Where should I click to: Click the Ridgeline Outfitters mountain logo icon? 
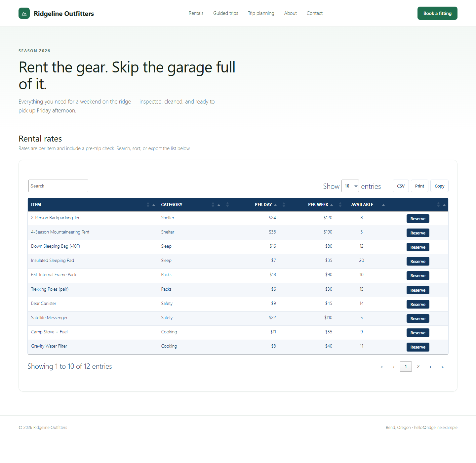24,13
